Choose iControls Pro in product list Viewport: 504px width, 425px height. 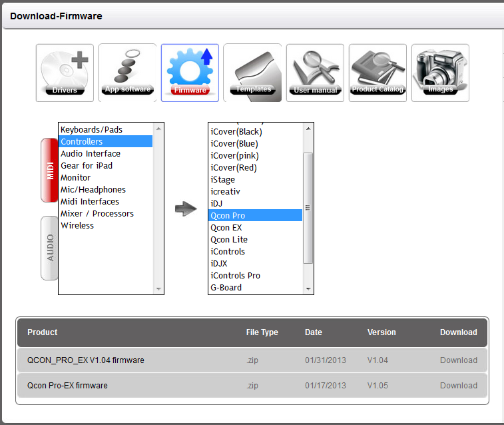coord(256,276)
